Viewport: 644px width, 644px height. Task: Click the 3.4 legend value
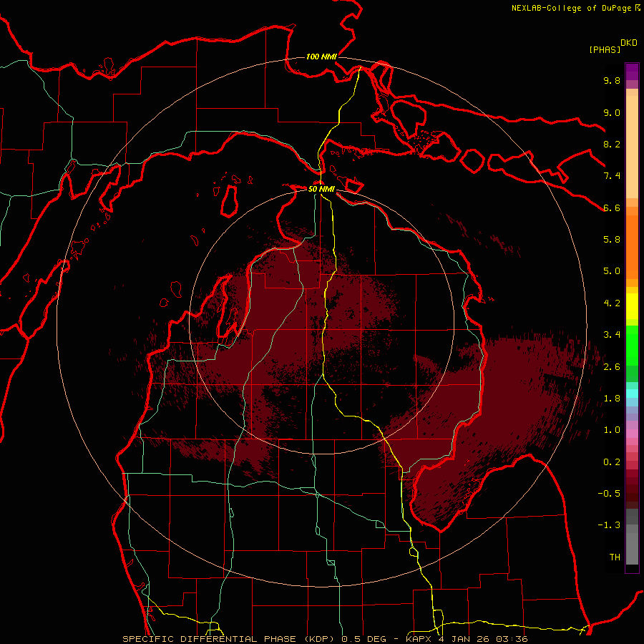point(612,335)
